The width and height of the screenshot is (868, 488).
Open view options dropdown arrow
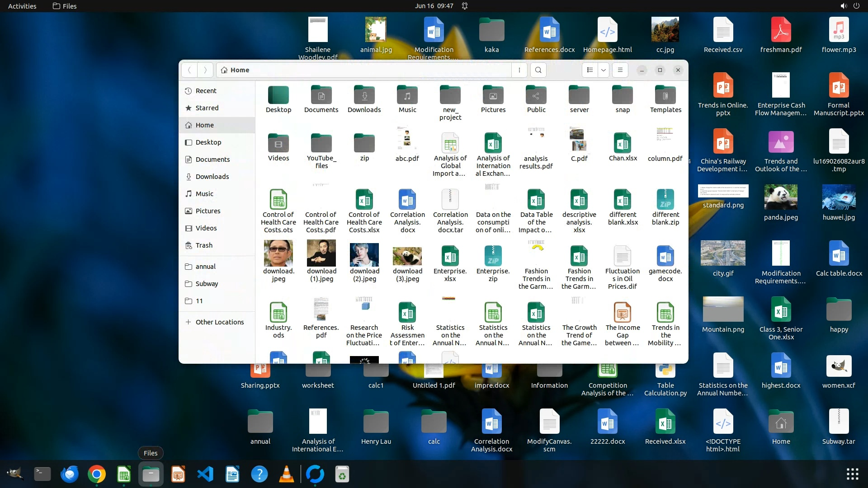(x=604, y=70)
